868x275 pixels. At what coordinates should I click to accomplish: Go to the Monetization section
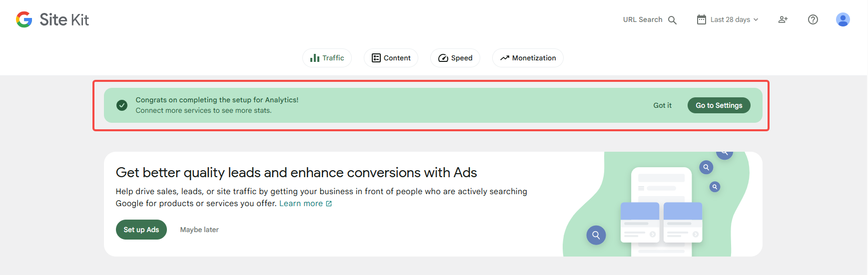[x=528, y=58]
